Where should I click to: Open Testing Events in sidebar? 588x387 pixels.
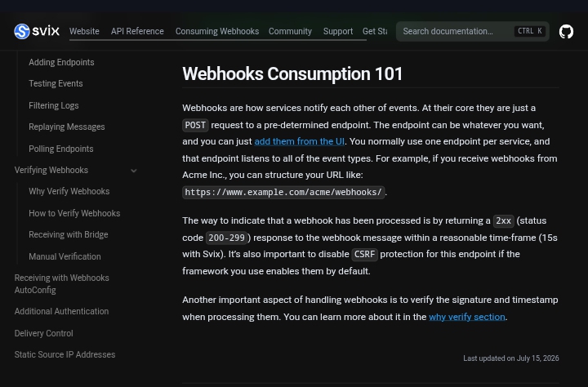pos(56,83)
